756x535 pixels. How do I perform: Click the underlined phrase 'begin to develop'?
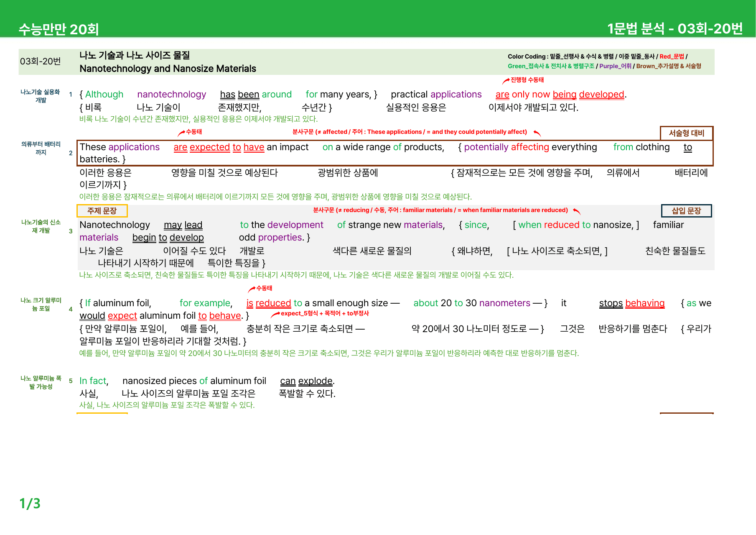coord(168,238)
